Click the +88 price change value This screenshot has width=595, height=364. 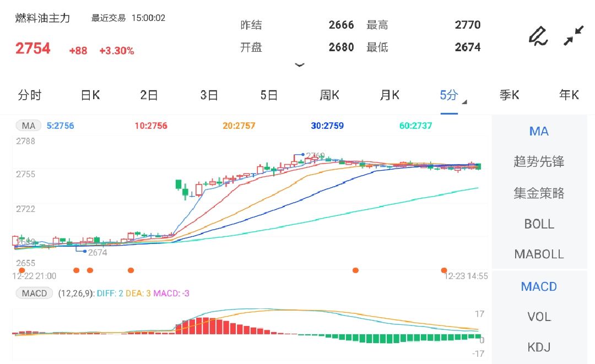pyautogui.click(x=78, y=51)
